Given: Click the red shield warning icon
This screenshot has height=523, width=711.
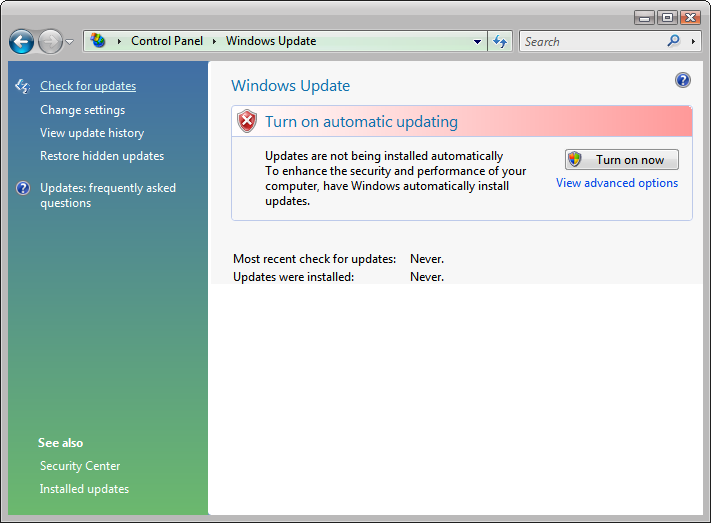Looking at the screenshot, I should pyautogui.click(x=247, y=121).
